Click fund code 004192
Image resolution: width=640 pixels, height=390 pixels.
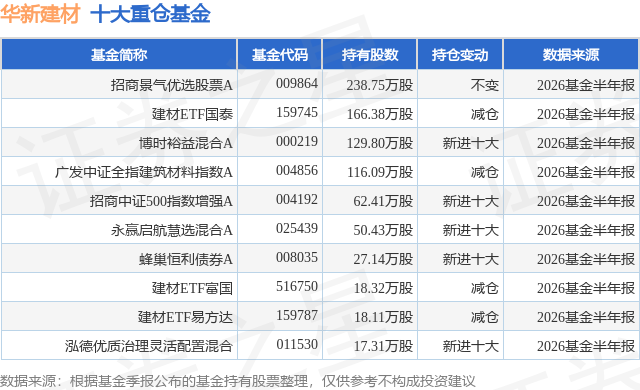click(297, 199)
